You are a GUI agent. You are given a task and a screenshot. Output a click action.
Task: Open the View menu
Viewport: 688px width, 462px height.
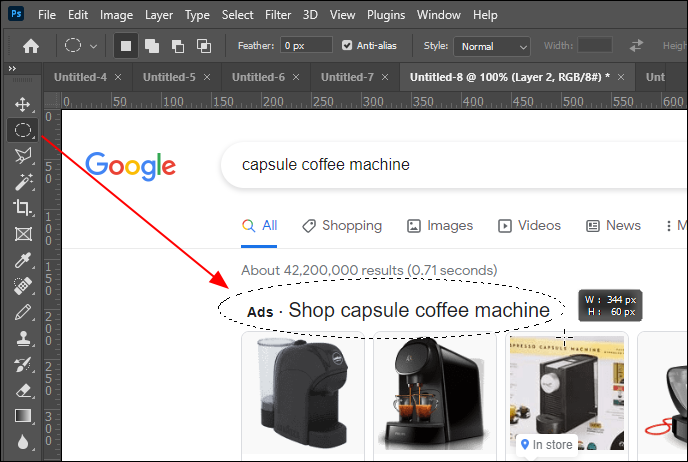342,15
